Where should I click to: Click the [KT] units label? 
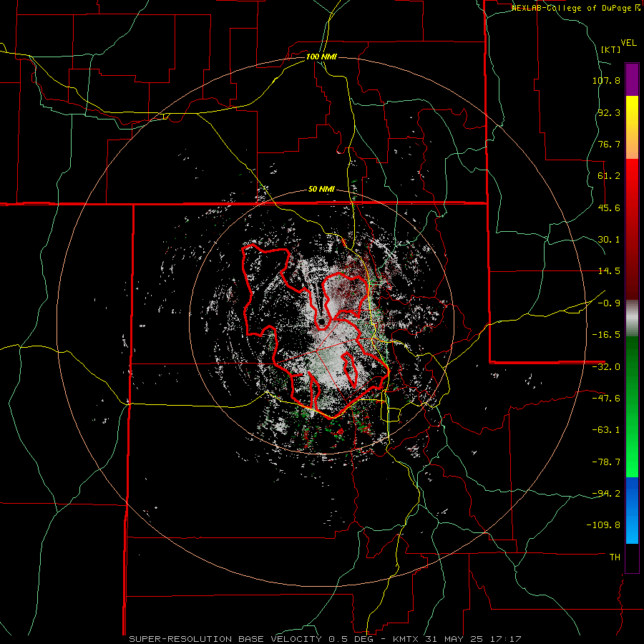tap(610, 49)
